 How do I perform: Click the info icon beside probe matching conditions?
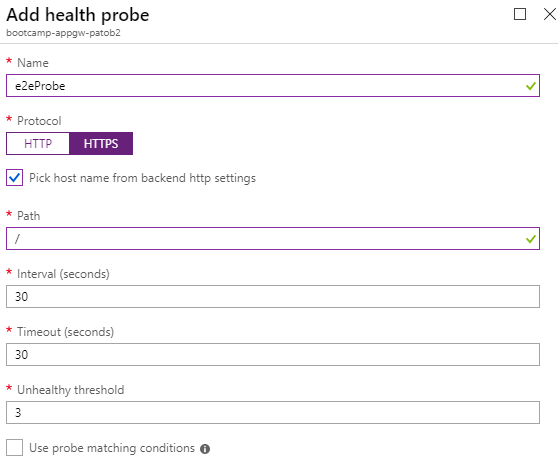coord(205,449)
